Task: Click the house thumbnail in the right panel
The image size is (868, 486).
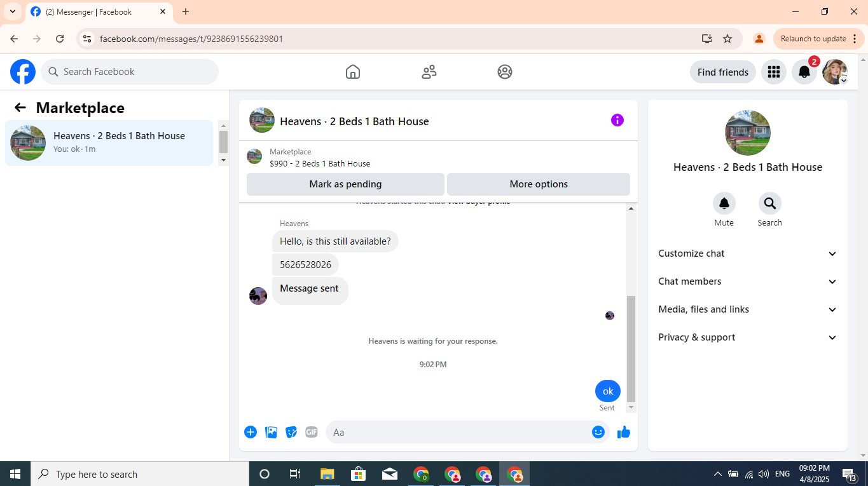Action: point(748,133)
